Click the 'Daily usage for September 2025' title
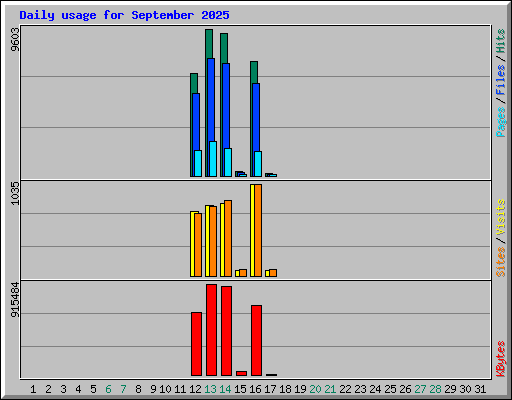The width and height of the screenshot is (512, 400). pyautogui.click(x=124, y=15)
